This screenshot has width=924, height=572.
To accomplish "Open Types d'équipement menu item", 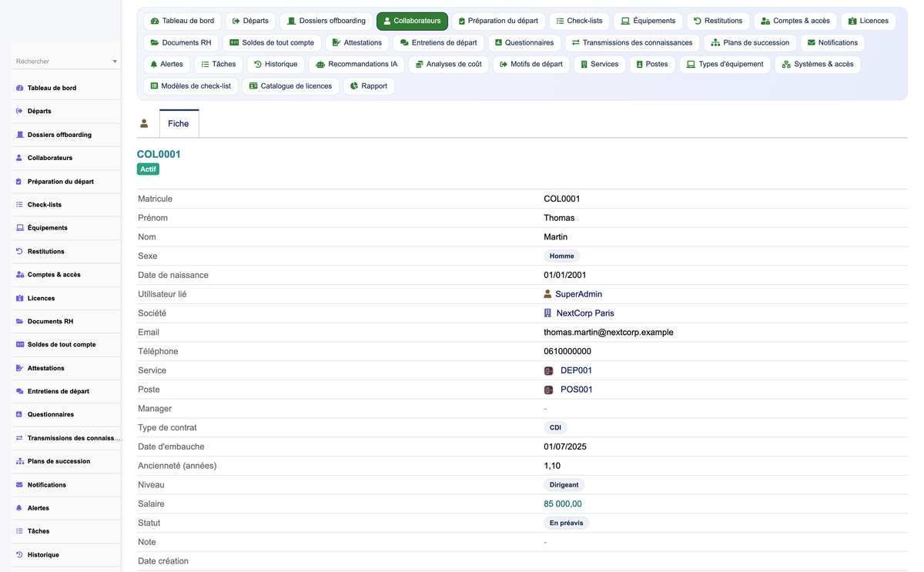I will [725, 64].
